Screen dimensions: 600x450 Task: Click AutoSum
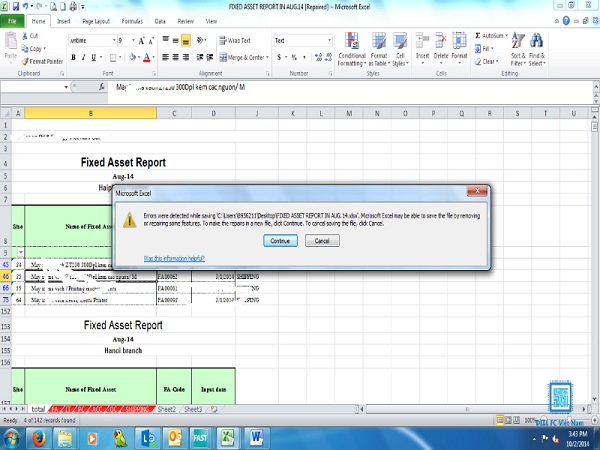point(489,36)
